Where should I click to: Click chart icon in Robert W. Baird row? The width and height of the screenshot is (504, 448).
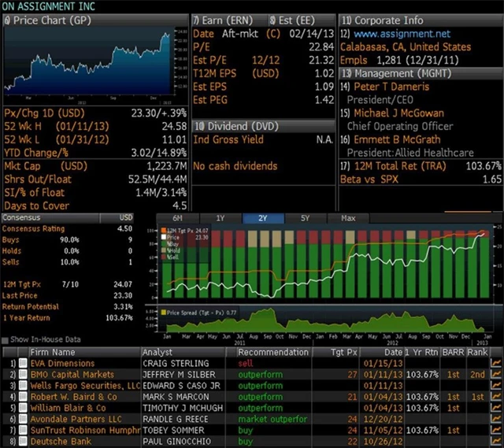coord(496,397)
